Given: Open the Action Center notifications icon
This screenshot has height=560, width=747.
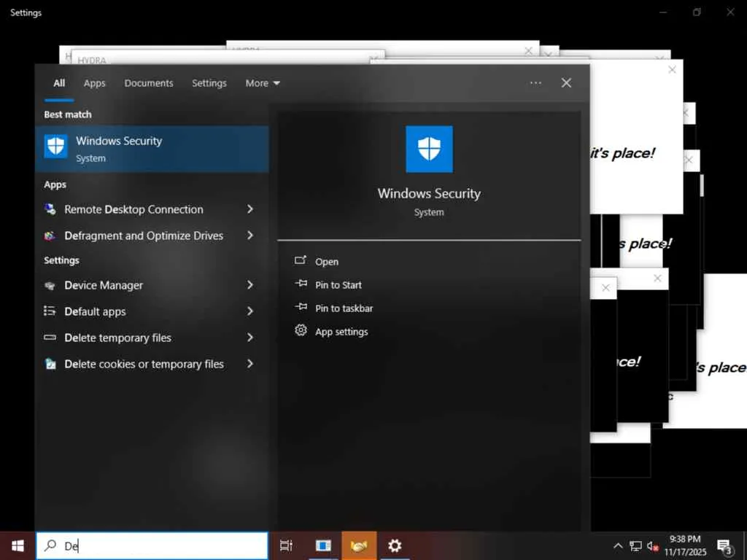Looking at the screenshot, I should pyautogui.click(x=724, y=546).
